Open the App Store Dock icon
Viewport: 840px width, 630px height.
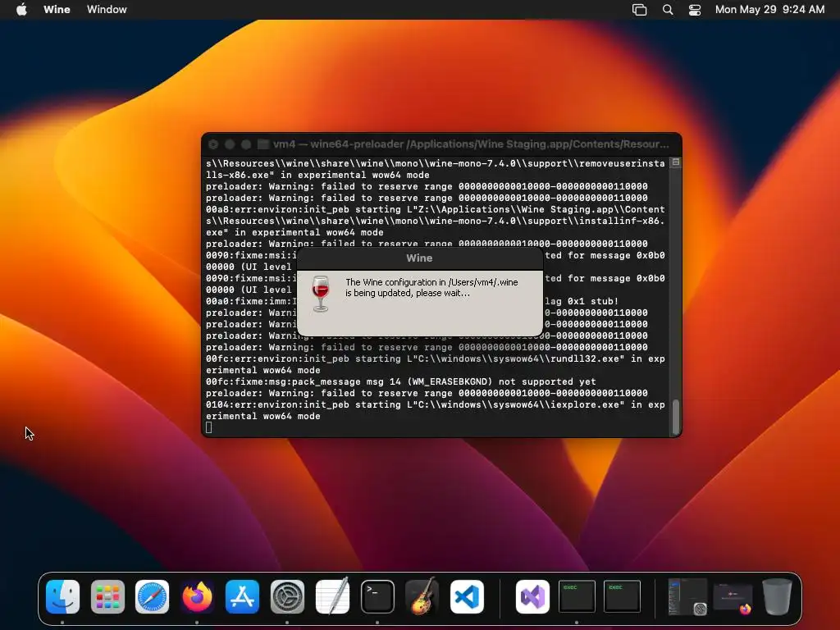point(242,596)
